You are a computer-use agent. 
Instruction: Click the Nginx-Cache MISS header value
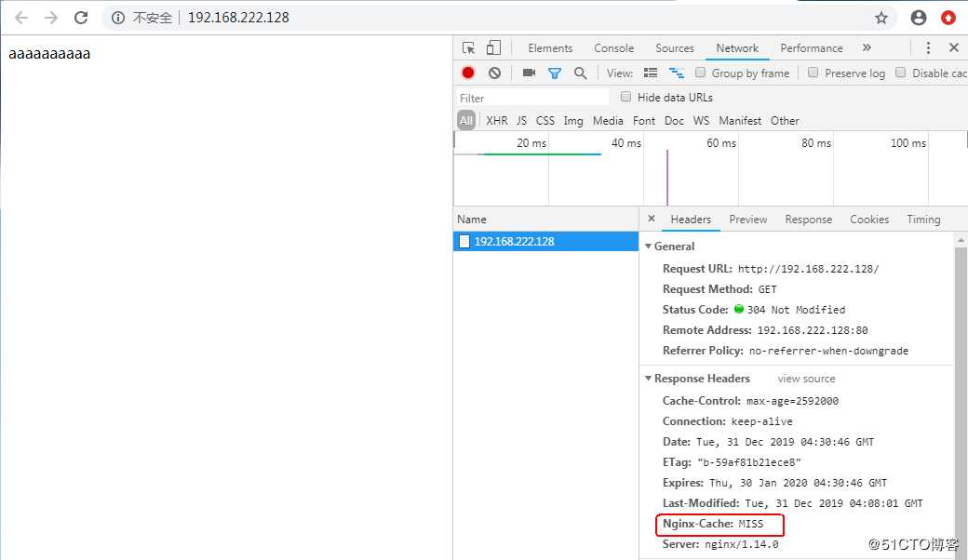[751, 524]
